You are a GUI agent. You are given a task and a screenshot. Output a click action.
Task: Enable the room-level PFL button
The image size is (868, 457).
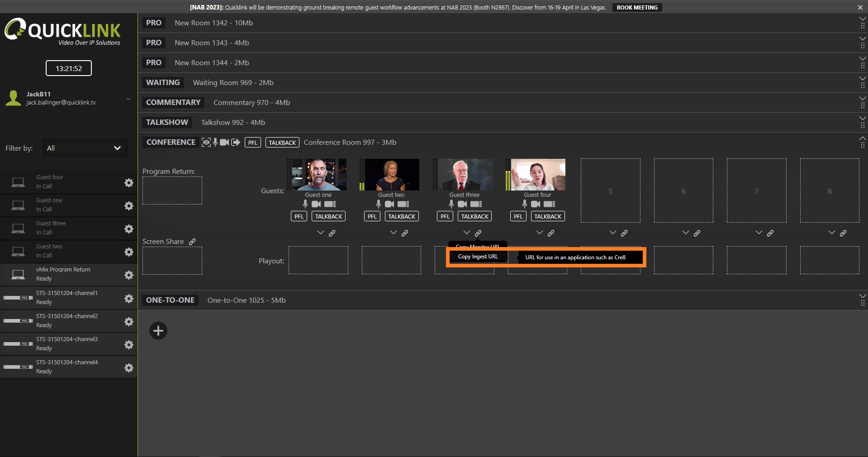(x=252, y=143)
